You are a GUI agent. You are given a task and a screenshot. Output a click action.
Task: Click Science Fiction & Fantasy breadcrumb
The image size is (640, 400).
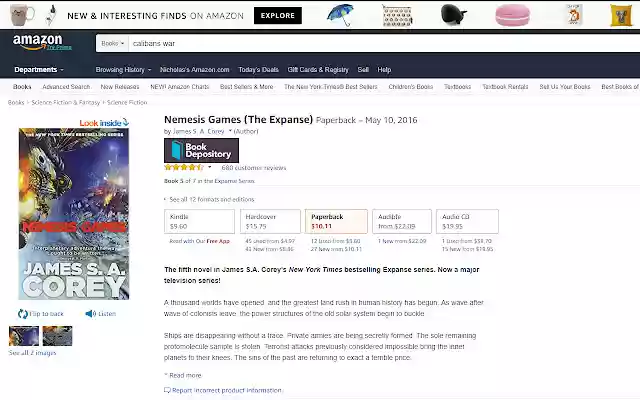pos(66,102)
